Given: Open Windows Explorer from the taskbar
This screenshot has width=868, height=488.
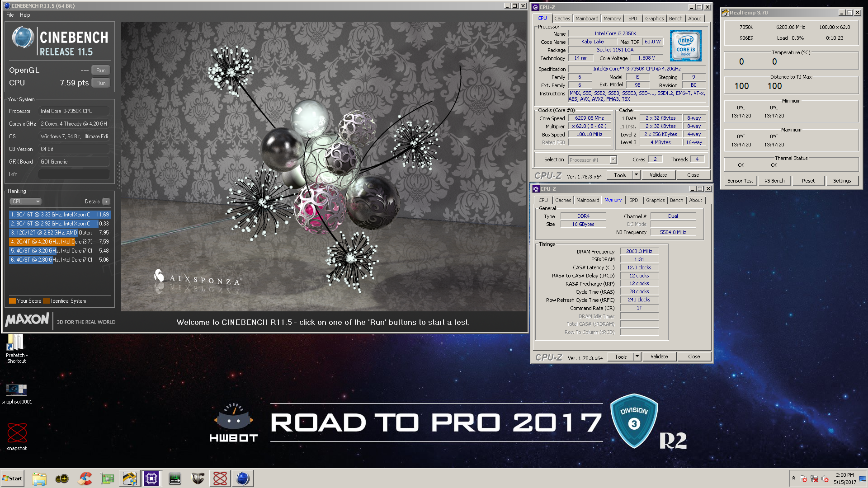Looking at the screenshot, I should click(39, 479).
